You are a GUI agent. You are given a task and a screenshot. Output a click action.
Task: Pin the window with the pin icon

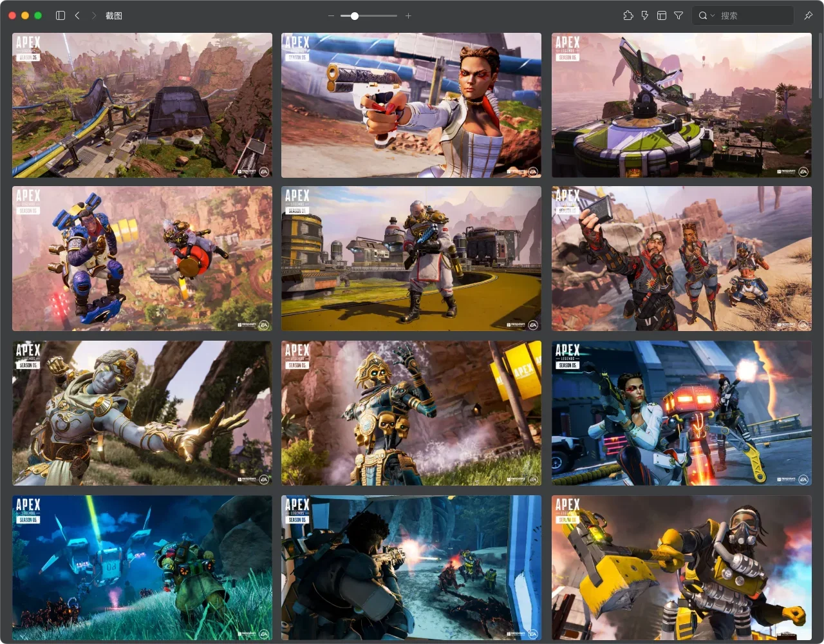click(x=809, y=15)
